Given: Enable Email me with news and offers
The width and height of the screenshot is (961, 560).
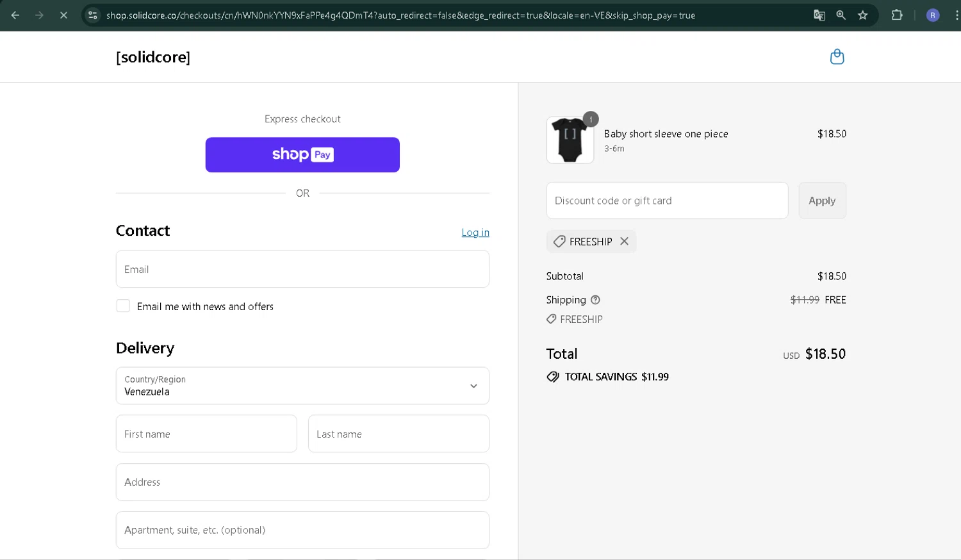Looking at the screenshot, I should click(123, 306).
